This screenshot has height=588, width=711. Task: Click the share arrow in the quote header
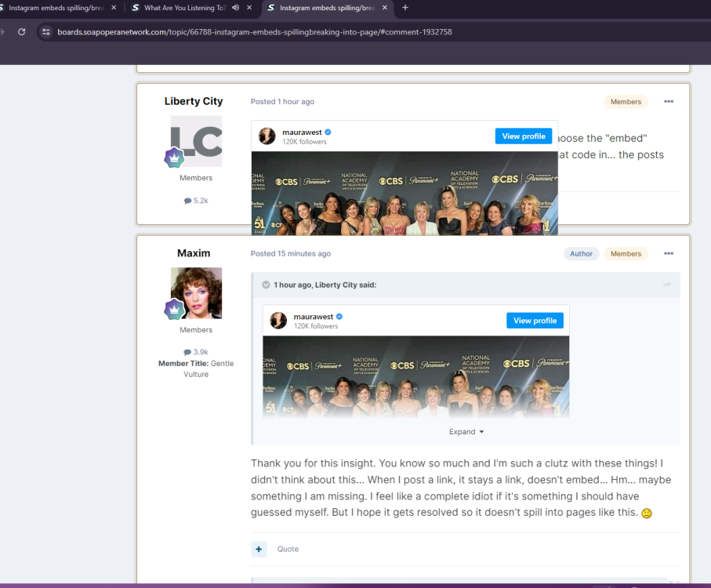tap(666, 285)
